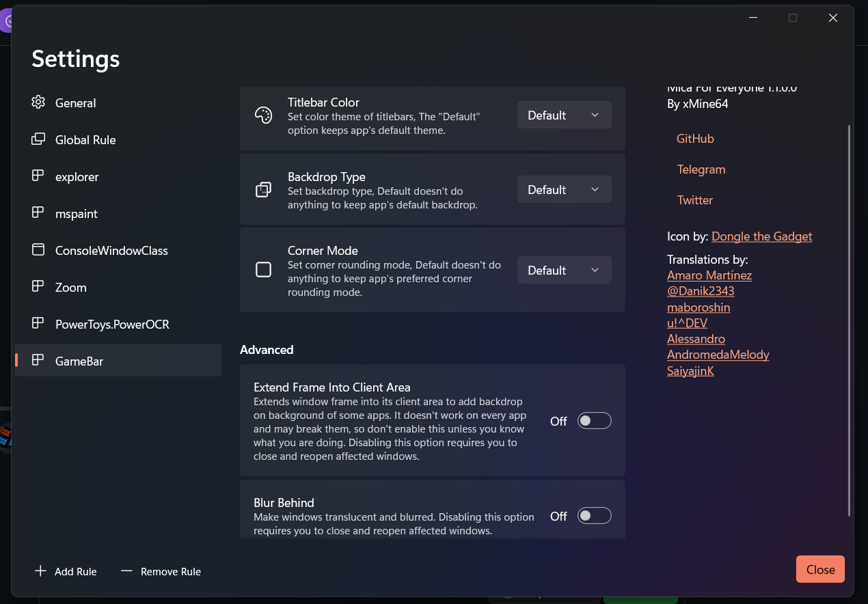Screen dimensions: 868x604
Task: Open Dongle the Gadget link
Action: [762, 236]
